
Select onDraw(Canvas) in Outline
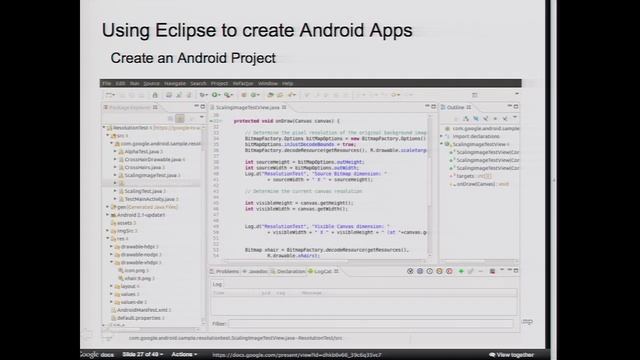click(480, 184)
